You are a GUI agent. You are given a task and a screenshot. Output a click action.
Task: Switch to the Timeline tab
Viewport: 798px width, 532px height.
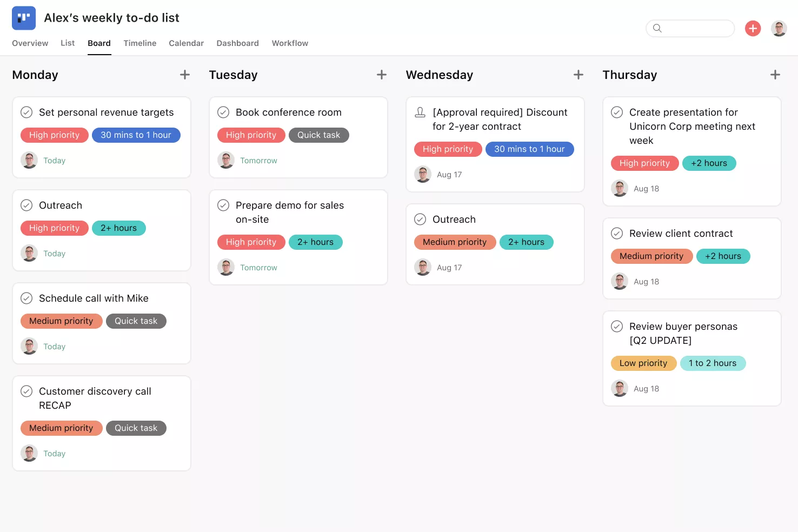tap(139, 43)
